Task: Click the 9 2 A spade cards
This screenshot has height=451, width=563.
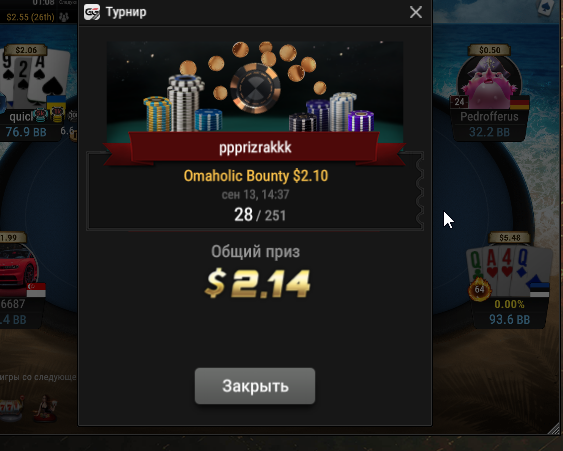Action: (35, 77)
